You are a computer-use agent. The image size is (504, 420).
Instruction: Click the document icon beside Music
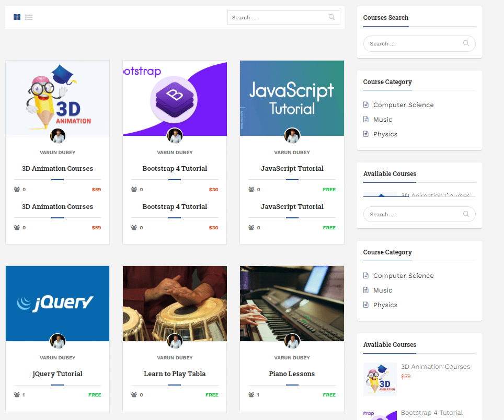pyautogui.click(x=365, y=119)
